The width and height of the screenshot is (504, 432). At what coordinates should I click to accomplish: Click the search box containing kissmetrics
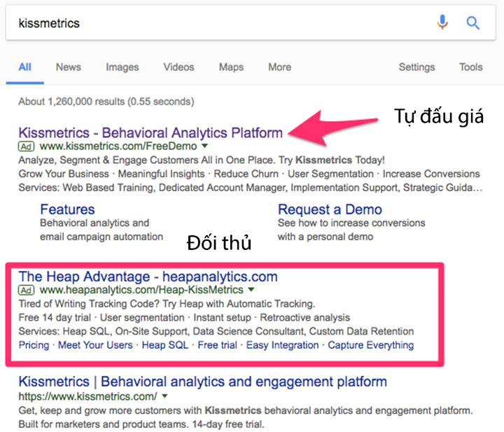coord(251,23)
